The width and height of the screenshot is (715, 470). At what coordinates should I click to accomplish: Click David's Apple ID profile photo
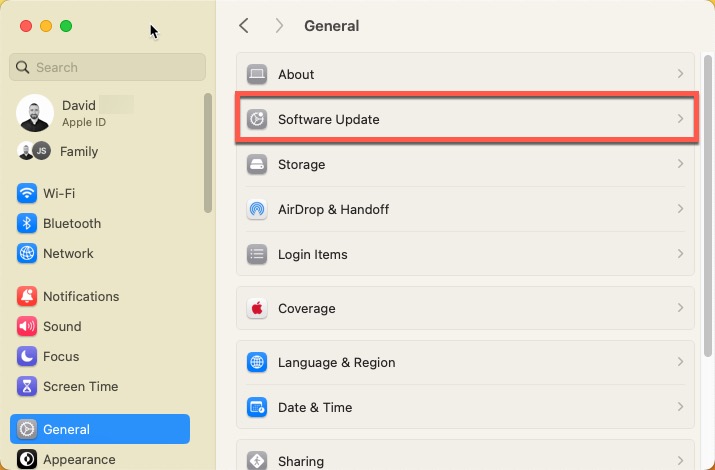[35, 113]
